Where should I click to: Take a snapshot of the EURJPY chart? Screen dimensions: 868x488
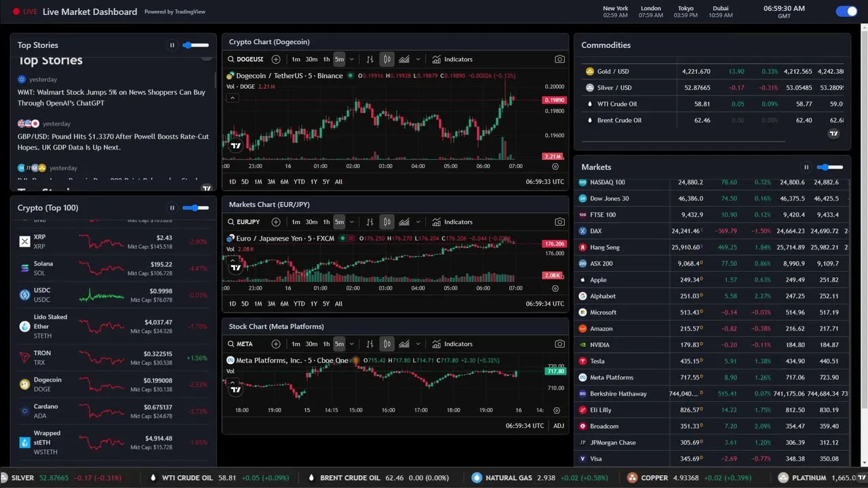click(559, 222)
